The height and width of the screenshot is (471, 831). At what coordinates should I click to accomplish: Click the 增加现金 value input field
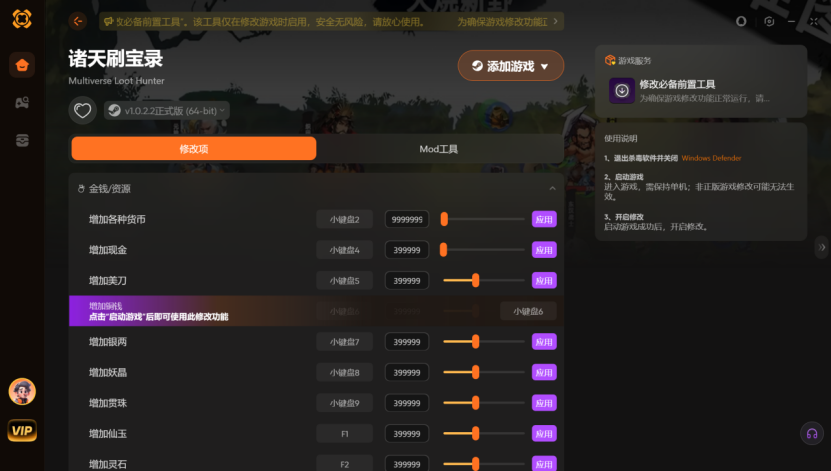pyautogui.click(x=406, y=250)
